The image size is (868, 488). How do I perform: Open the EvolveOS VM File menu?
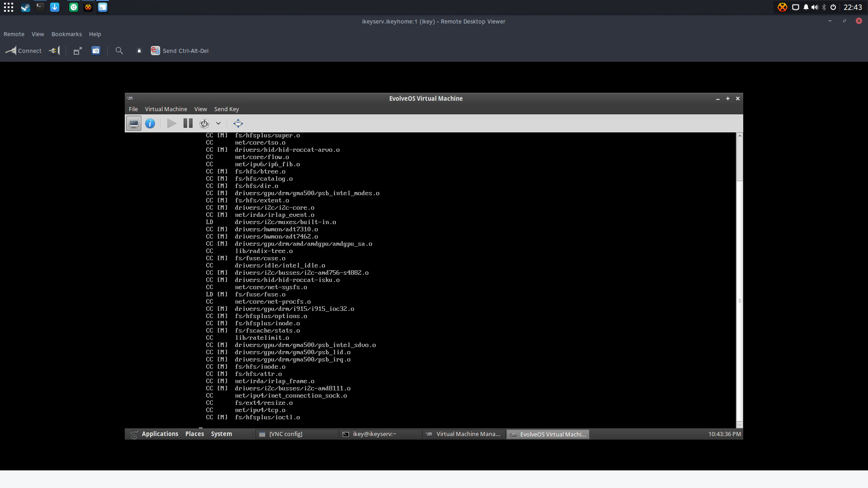click(x=133, y=109)
